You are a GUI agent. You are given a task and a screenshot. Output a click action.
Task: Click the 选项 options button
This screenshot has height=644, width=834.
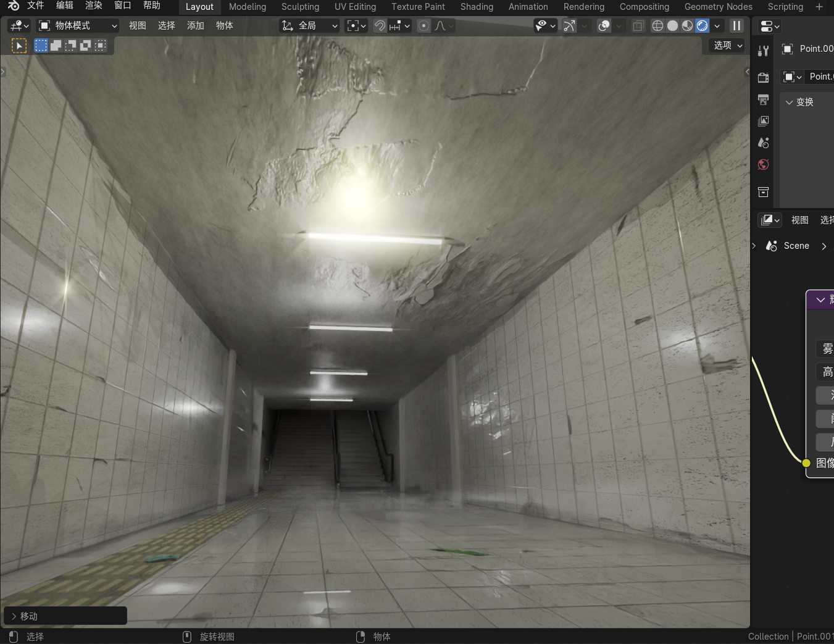click(728, 45)
